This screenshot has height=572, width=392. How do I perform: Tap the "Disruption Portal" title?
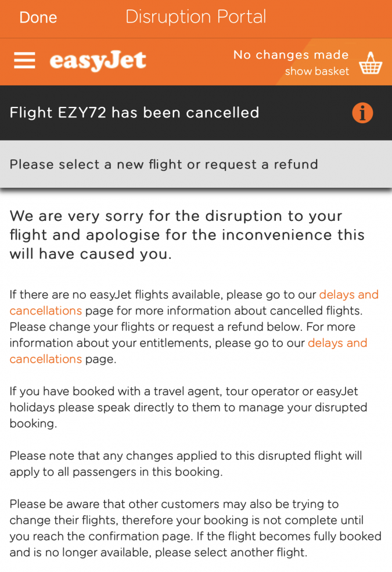[x=196, y=17]
